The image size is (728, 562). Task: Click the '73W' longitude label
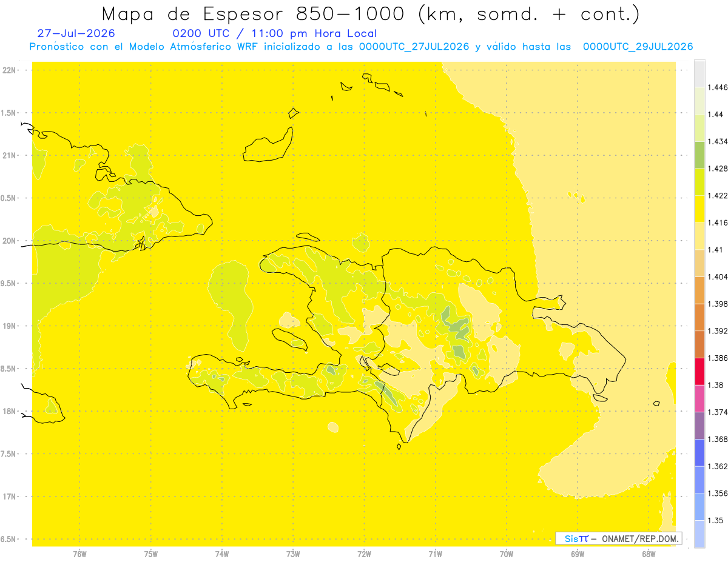click(x=293, y=554)
